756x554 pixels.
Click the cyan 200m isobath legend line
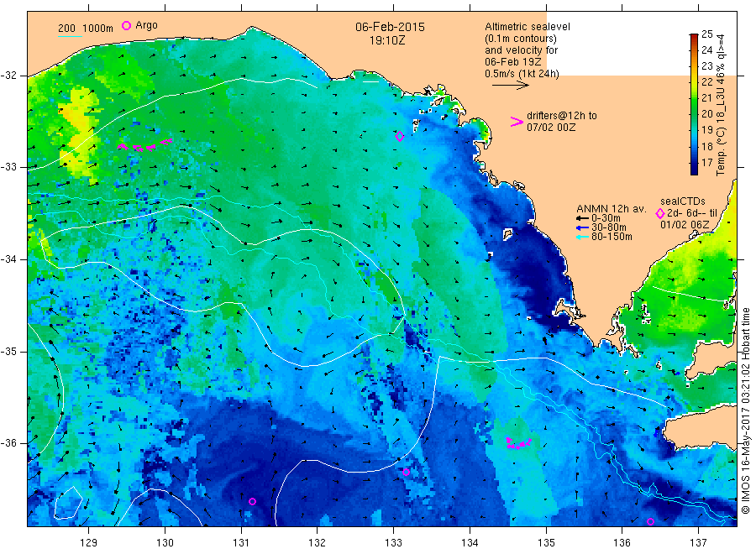pyautogui.click(x=70, y=36)
